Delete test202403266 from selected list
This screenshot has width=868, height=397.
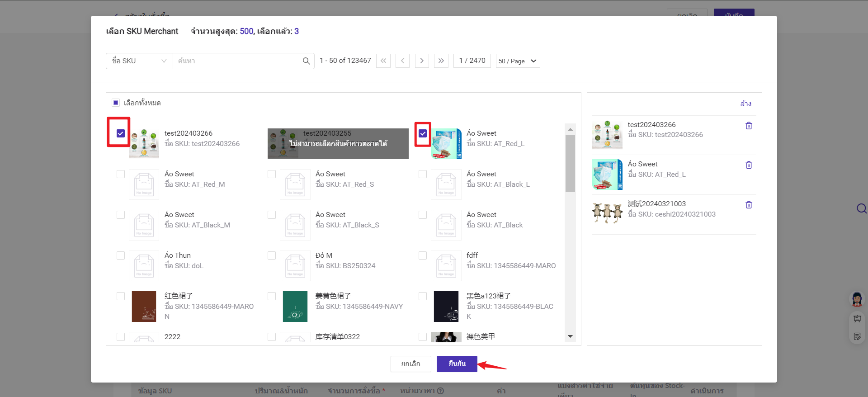click(x=749, y=126)
